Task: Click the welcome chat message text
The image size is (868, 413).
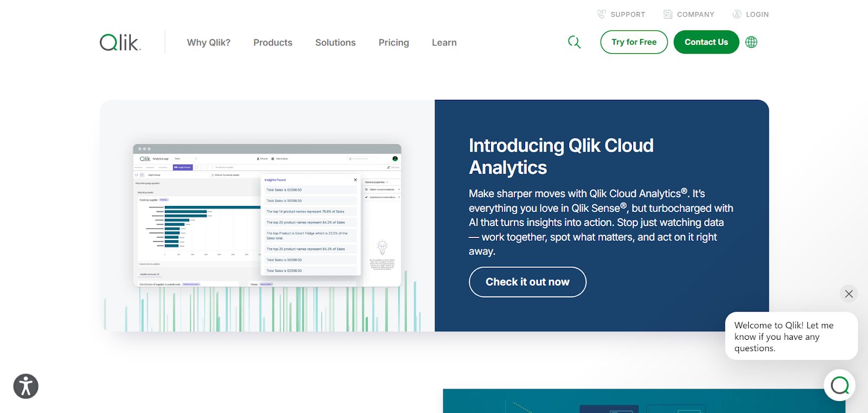Action: pyautogui.click(x=784, y=337)
